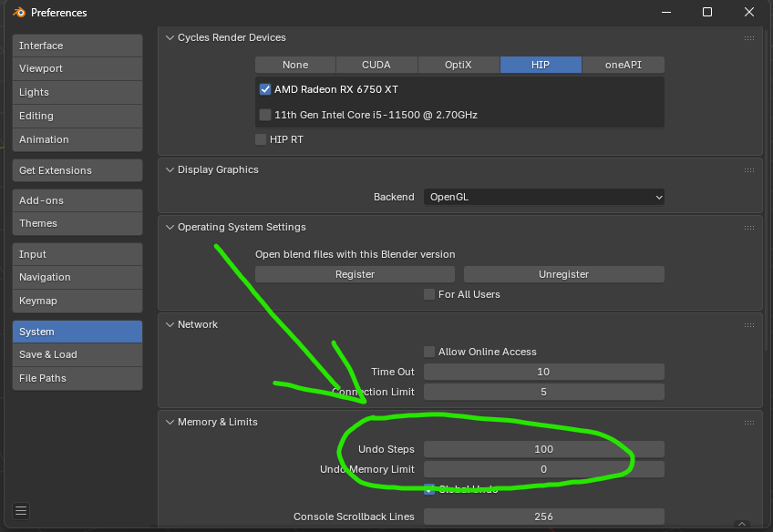Viewport: 773px width, 532px height.
Task: Click the scroll-up arrow at bottom right
Action: point(742,524)
